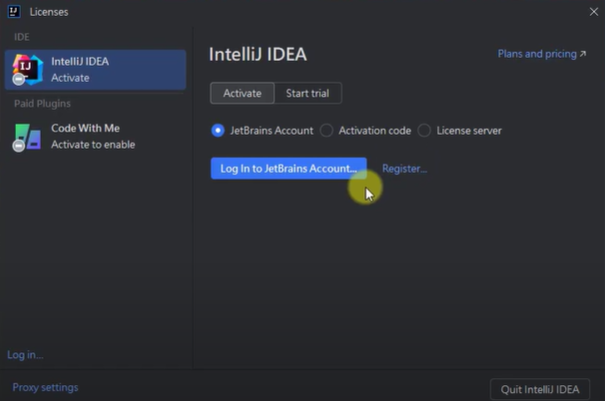
Task: Click the Log in link at bottom left
Action: [25, 355]
